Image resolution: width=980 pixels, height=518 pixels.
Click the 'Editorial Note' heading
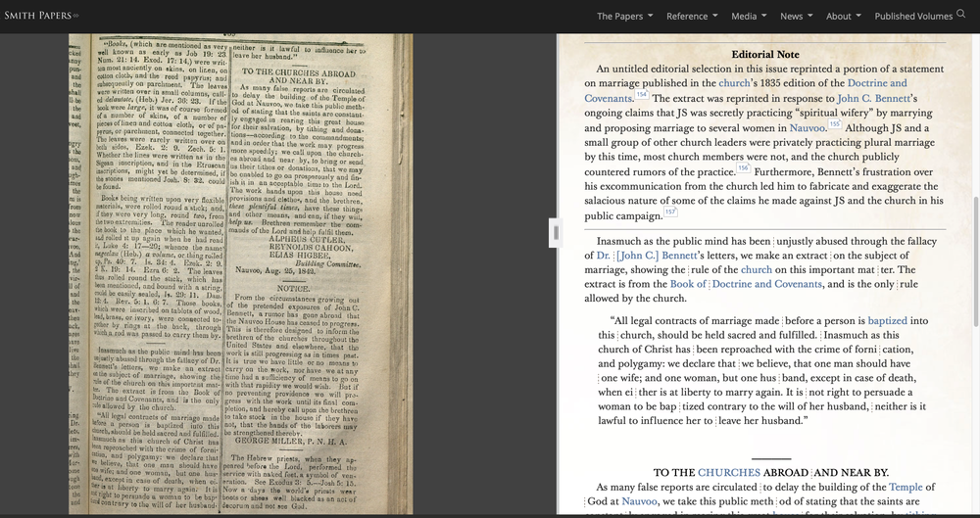(765, 55)
